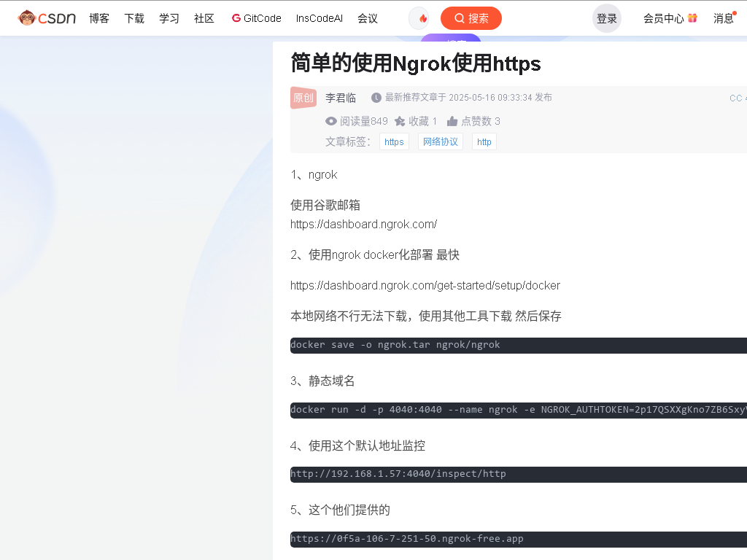Screen dimensions: 747x560
Task: Click the GitCode logo icon
Action: [x=236, y=18]
